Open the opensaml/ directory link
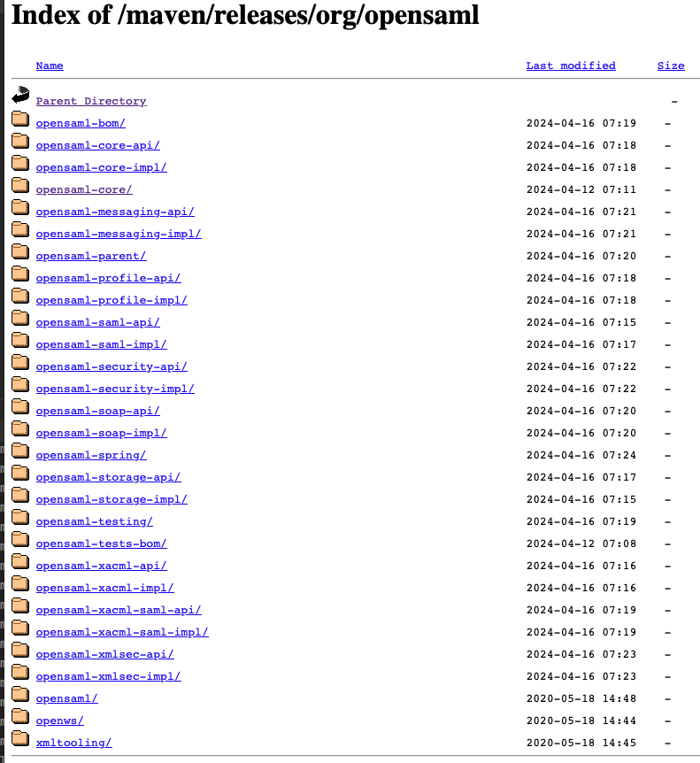700x763 pixels. (66, 699)
